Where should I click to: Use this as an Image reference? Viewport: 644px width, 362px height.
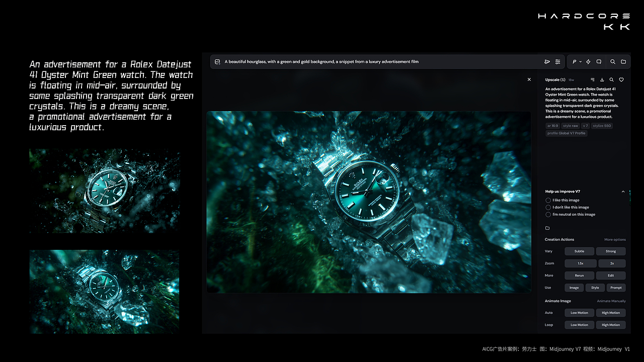(574, 288)
